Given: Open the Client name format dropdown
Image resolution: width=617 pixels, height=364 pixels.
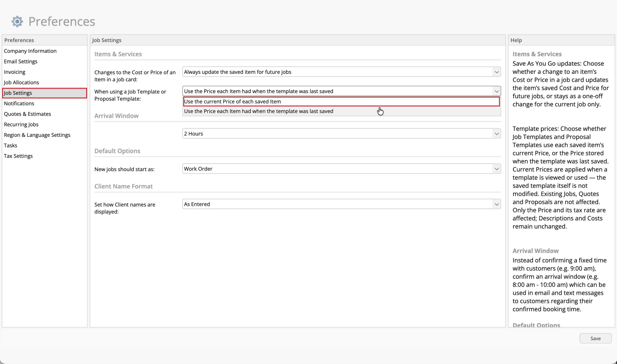Looking at the screenshot, I should (341, 204).
